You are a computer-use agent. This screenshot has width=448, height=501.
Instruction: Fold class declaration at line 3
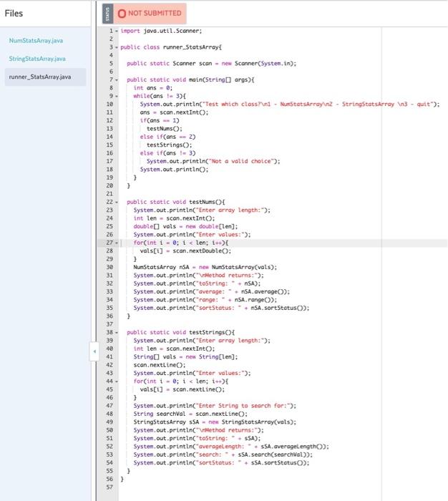117,48
